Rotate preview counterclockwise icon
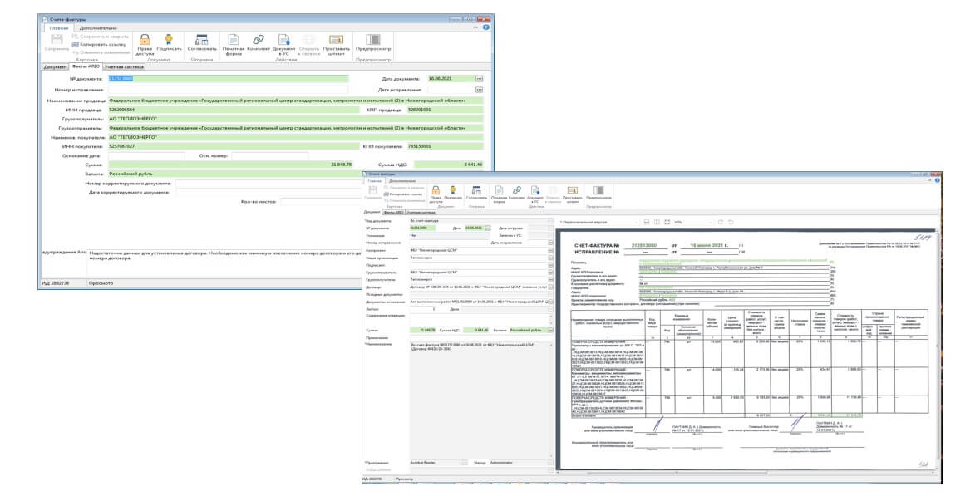The image size is (980, 496). point(731,222)
